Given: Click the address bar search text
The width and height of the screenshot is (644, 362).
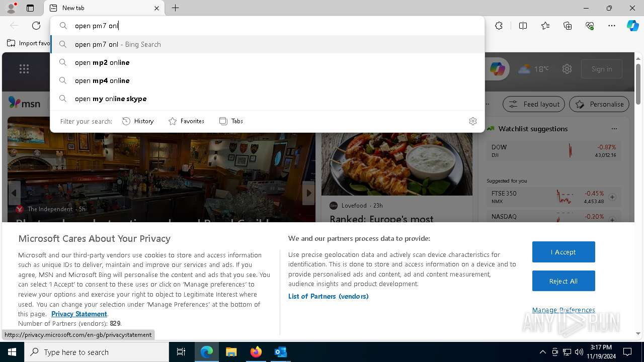Looking at the screenshot, I should (x=97, y=26).
